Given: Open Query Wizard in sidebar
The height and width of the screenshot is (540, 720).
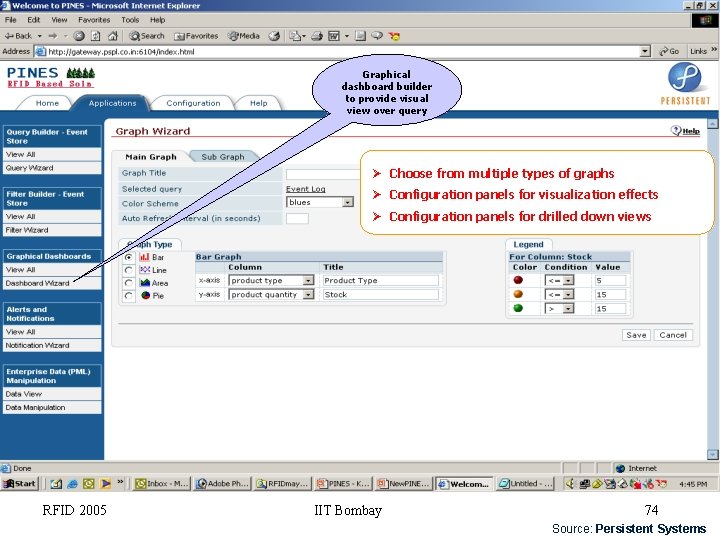Looking at the screenshot, I should (52, 168).
